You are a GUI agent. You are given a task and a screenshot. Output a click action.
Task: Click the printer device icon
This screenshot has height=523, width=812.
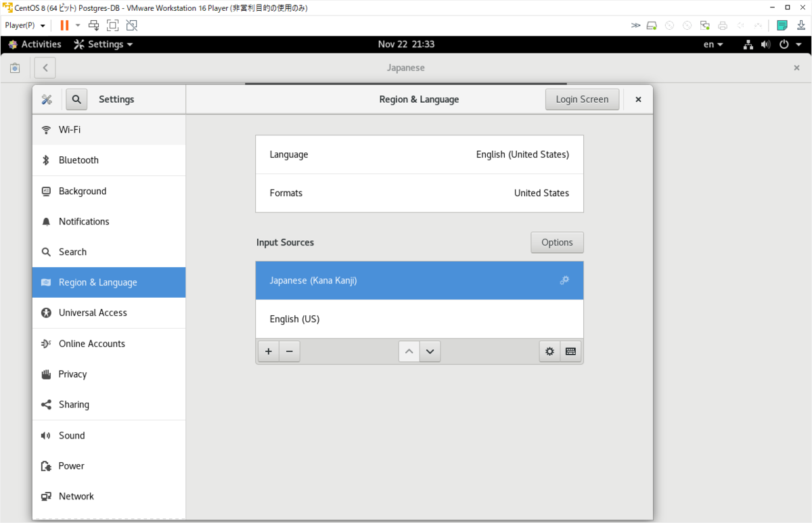click(722, 26)
